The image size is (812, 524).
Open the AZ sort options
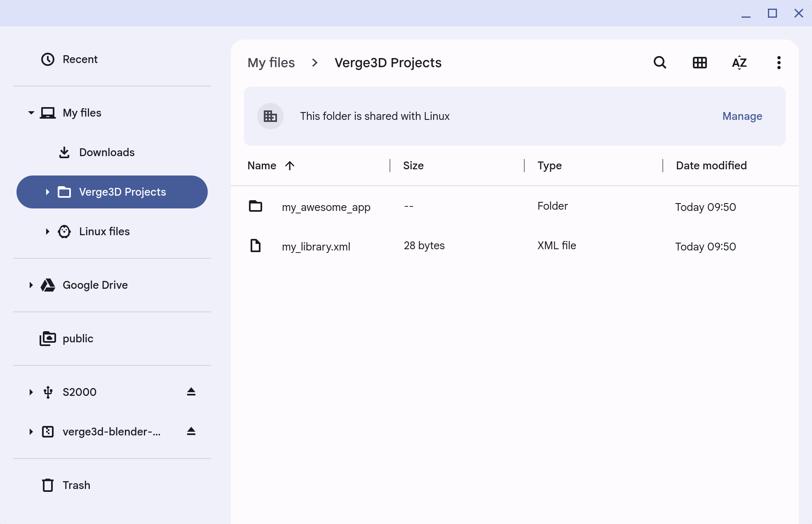739,63
